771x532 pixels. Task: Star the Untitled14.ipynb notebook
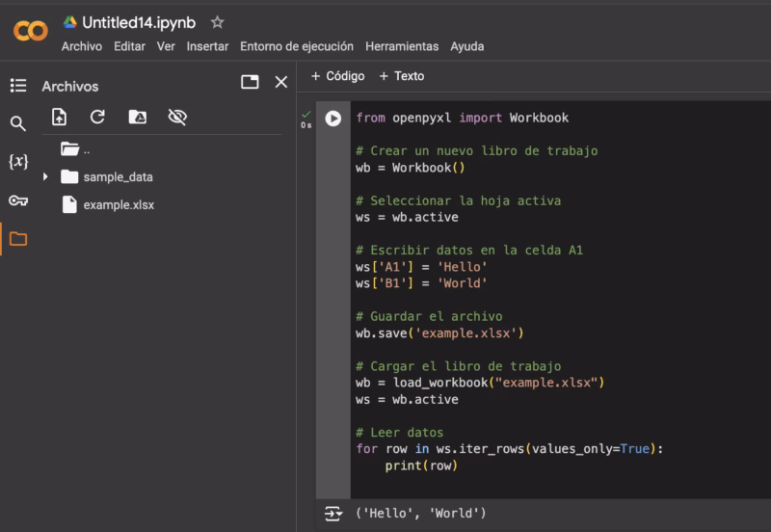218,22
